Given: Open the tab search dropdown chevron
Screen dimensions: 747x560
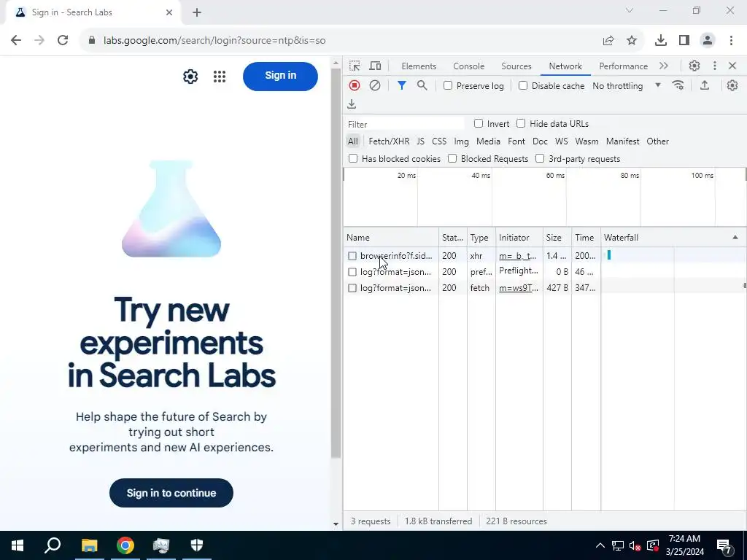Looking at the screenshot, I should tap(630, 10).
